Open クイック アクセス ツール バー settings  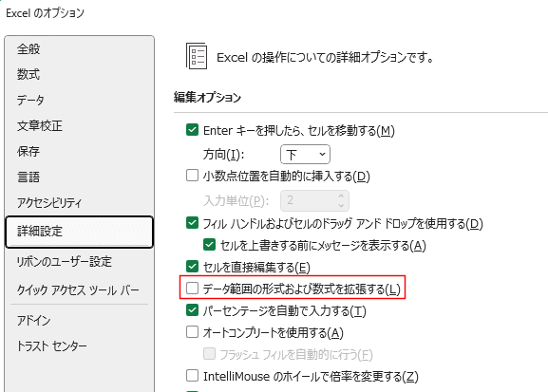[x=79, y=289]
